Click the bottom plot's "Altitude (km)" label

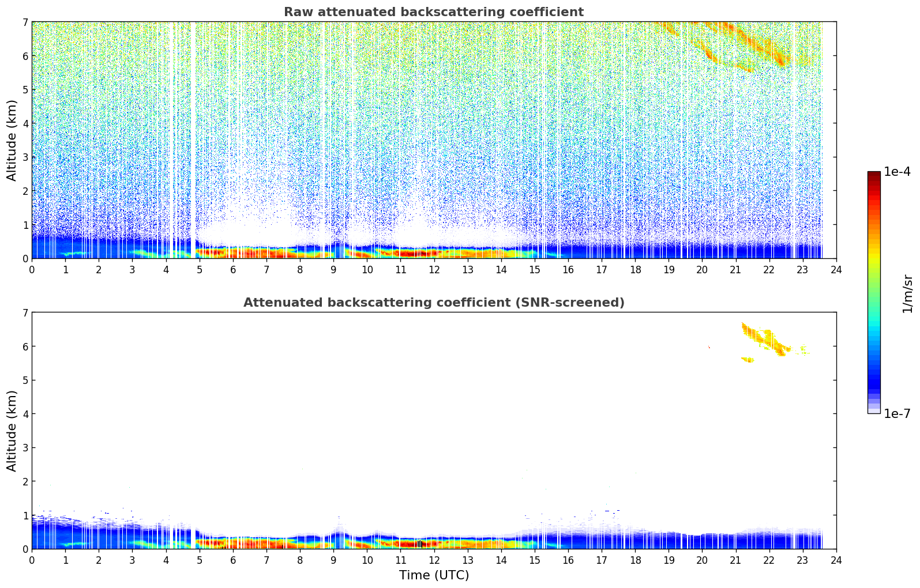(12, 431)
